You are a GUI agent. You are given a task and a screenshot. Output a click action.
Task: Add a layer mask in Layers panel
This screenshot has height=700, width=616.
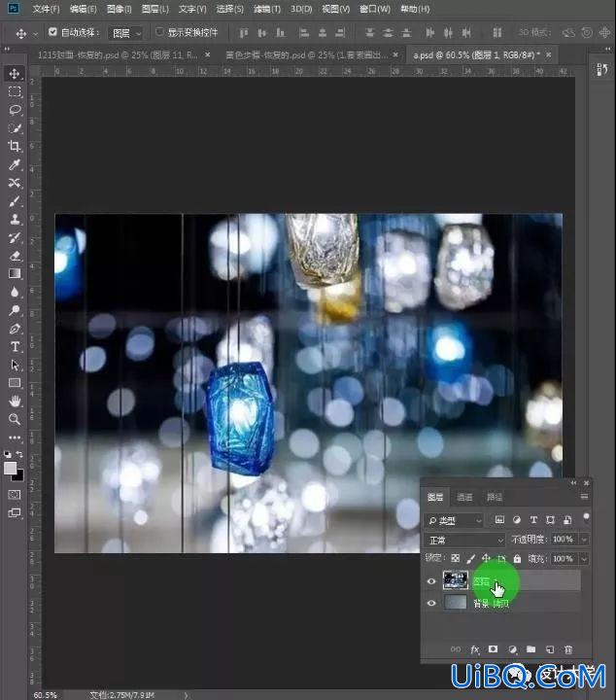pyautogui.click(x=493, y=649)
